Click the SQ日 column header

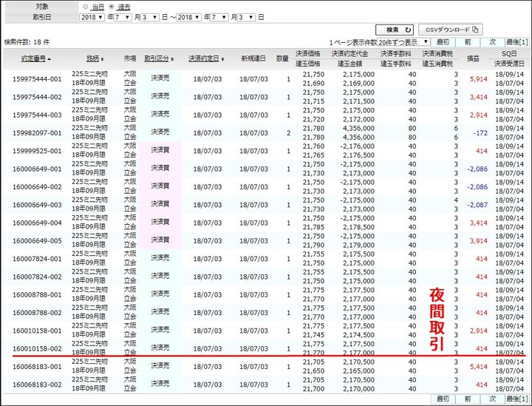tap(509, 54)
